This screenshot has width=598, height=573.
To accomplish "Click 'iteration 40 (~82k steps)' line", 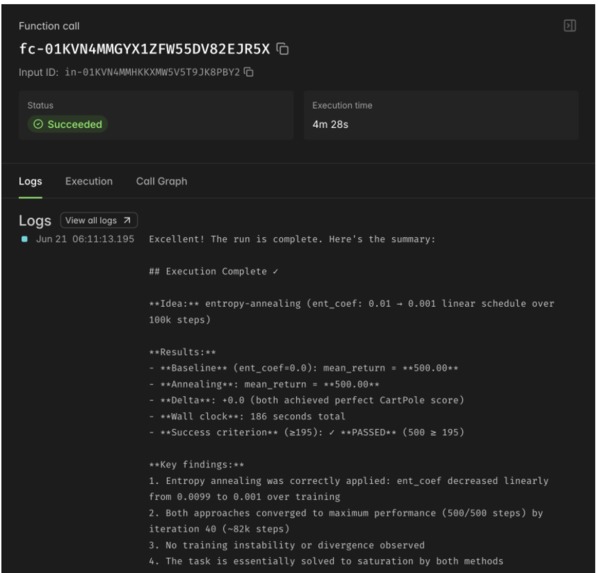I will (219, 529).
